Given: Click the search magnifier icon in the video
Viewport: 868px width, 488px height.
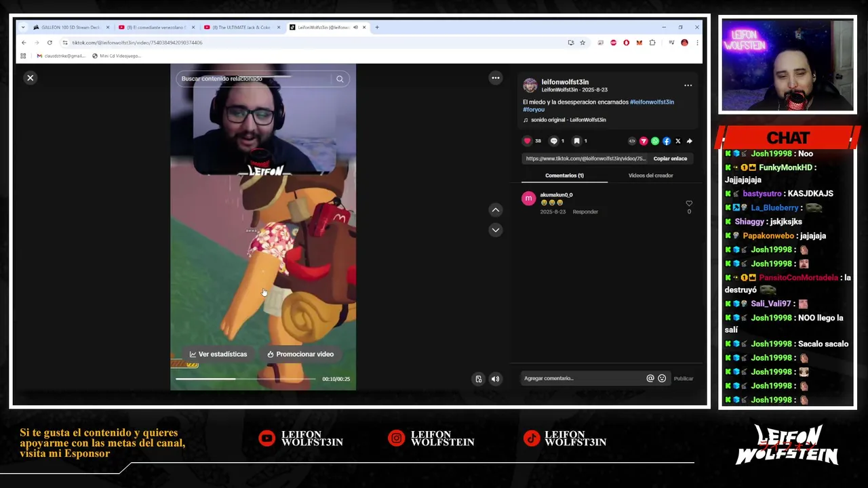Looking at the screenshot, I should pos(340,79).
